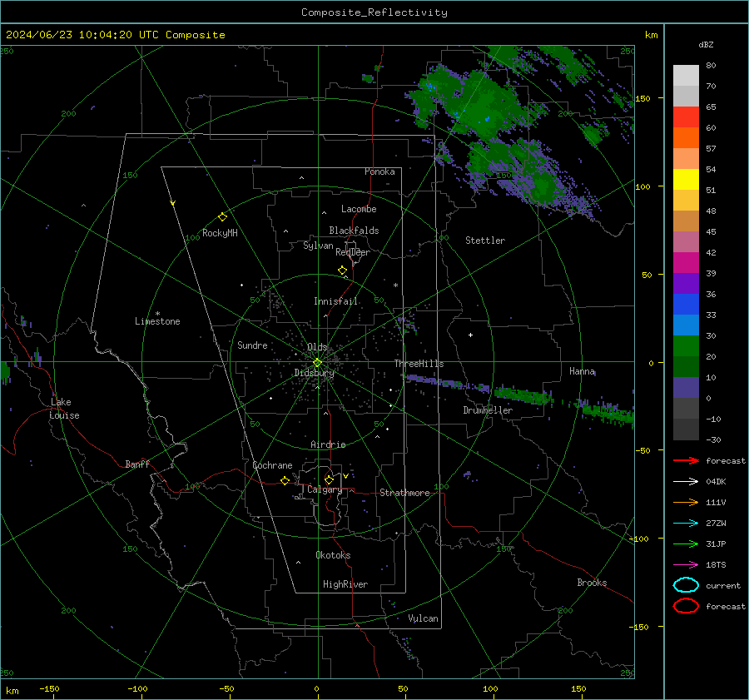Select the Innisfail label

coord(335,301)
